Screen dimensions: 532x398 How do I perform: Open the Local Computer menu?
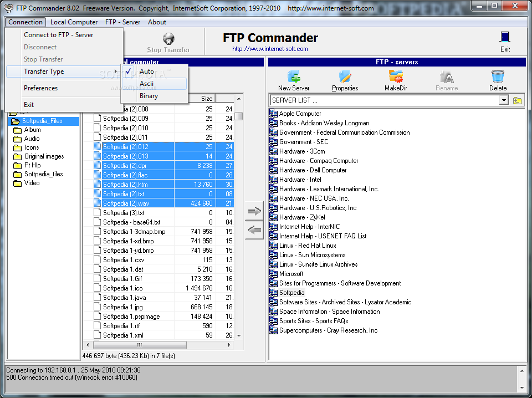pos(74,22)
